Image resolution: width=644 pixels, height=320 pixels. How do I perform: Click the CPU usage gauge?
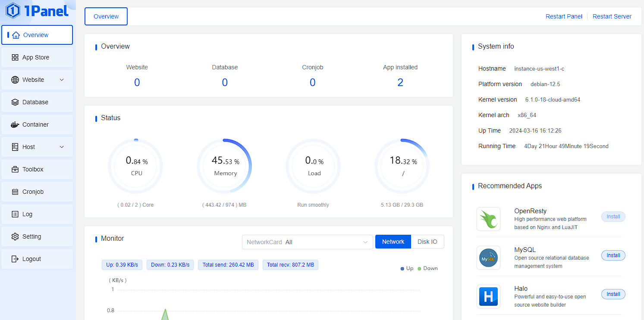click(135, 166)
